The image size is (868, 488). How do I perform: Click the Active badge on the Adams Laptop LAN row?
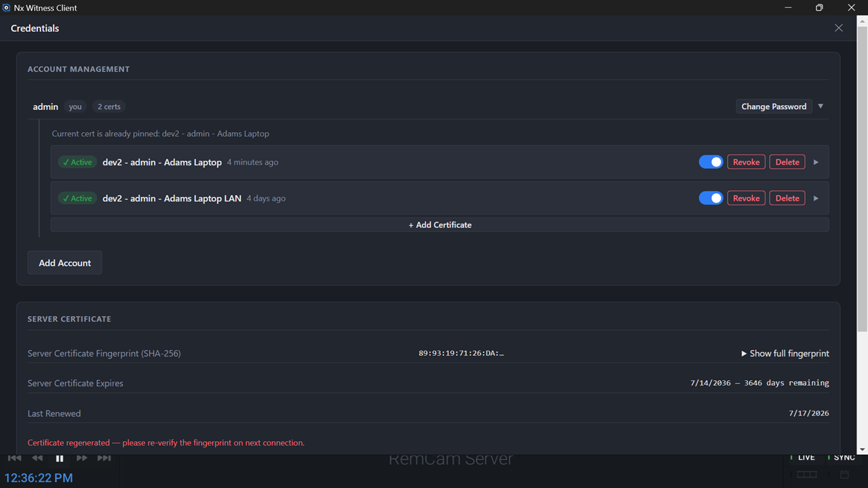(77, 198)
